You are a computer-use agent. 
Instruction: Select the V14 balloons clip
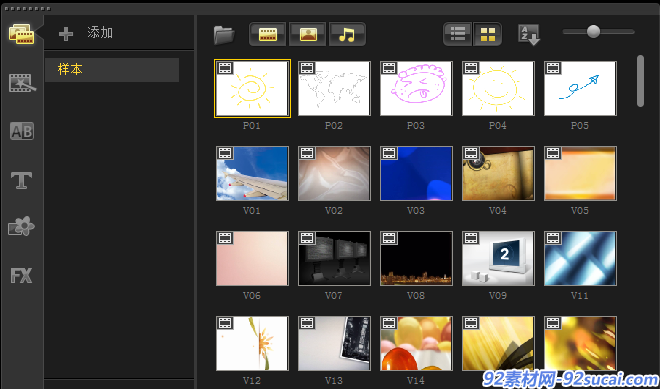pyautogui.click(x=416, y=344)
